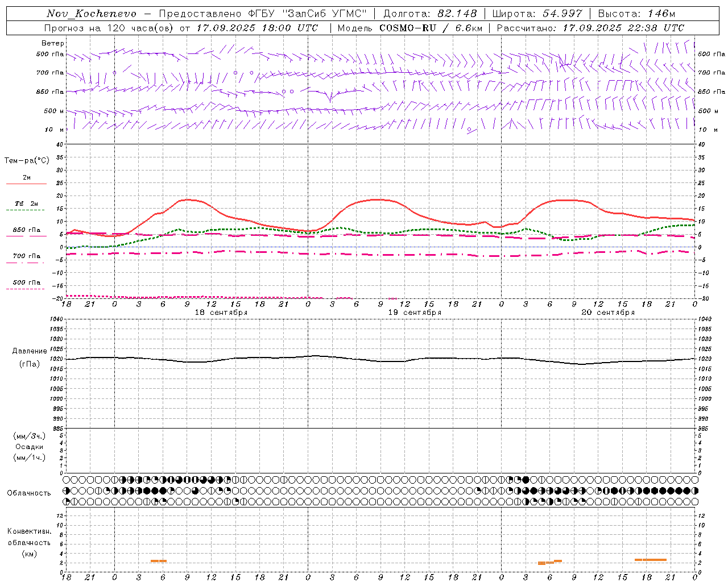Click the station name Nov_Kochenevo in the header
Image resolution: width=728 pixels, height=582 pixels.
92,14
